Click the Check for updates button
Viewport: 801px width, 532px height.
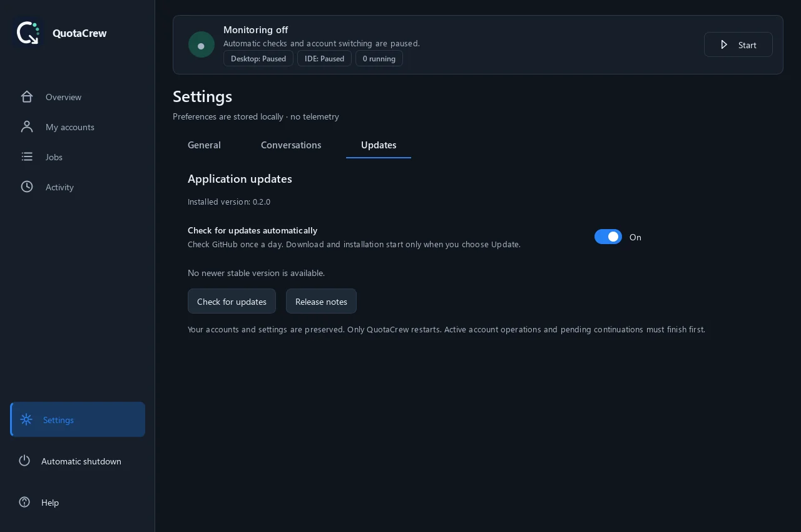(232, 301)
